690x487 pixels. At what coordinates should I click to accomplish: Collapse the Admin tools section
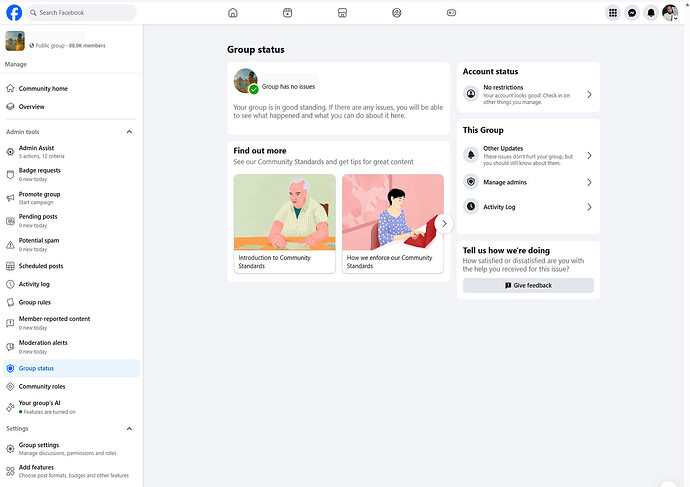click(129, 132)
